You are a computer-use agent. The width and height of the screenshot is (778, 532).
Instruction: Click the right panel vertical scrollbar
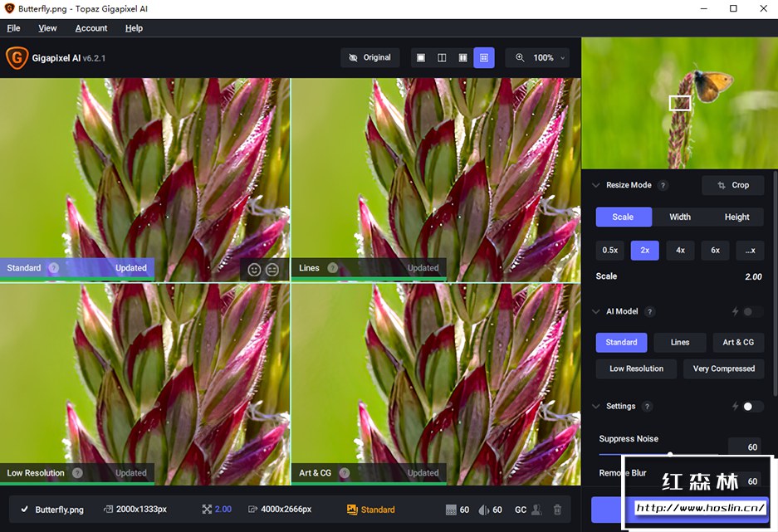775,283
